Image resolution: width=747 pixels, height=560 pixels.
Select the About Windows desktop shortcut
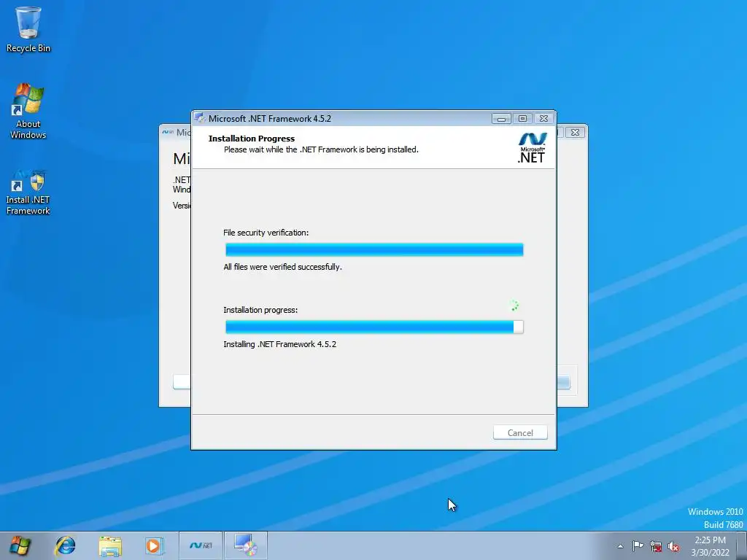coord(28,112)
